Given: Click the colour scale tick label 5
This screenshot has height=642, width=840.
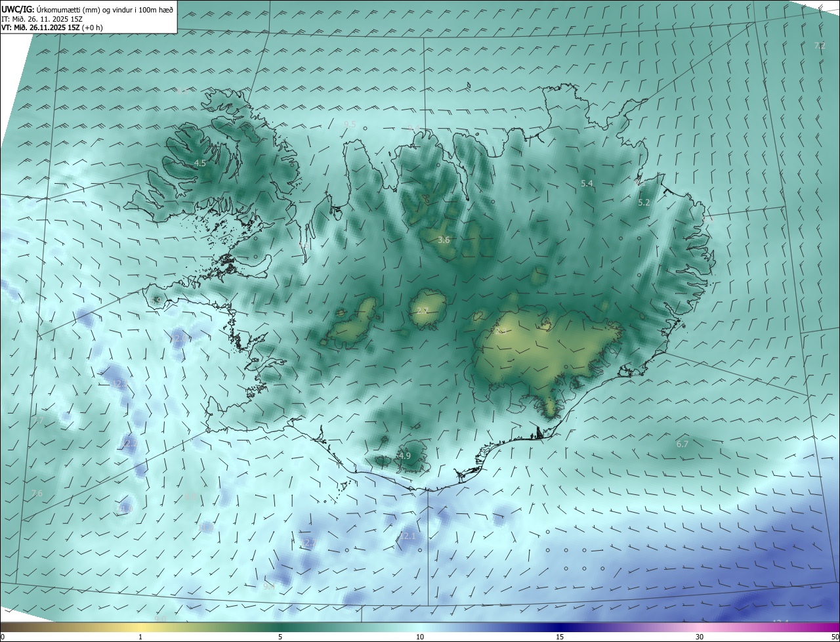Looking at the screenshot, I should [x=280, y=637].
